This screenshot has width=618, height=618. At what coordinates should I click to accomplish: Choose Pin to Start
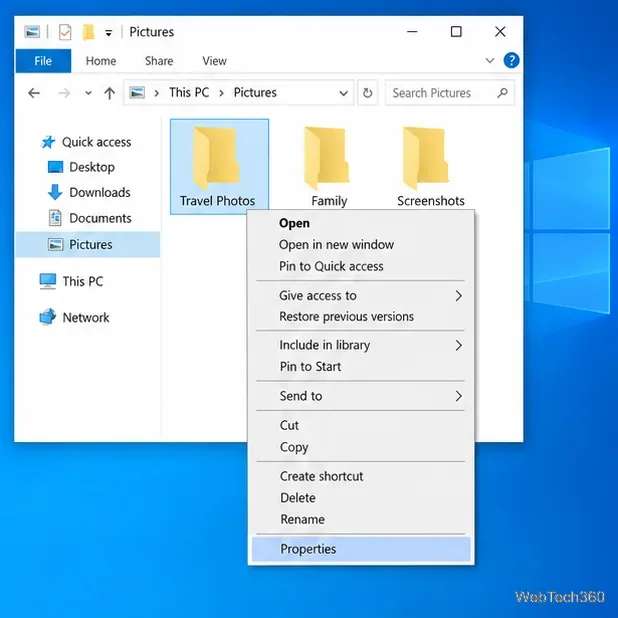tap(361, 367)
